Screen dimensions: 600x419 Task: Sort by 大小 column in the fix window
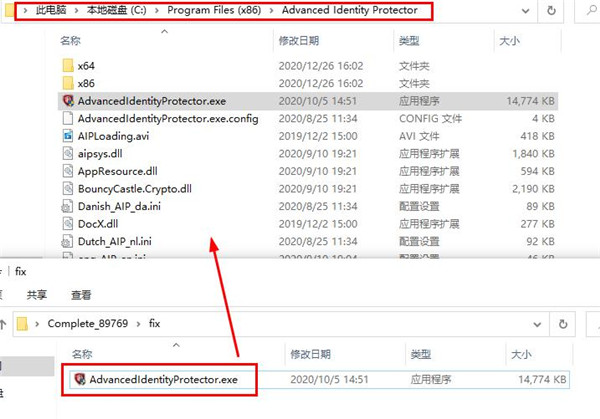(521, 354)
